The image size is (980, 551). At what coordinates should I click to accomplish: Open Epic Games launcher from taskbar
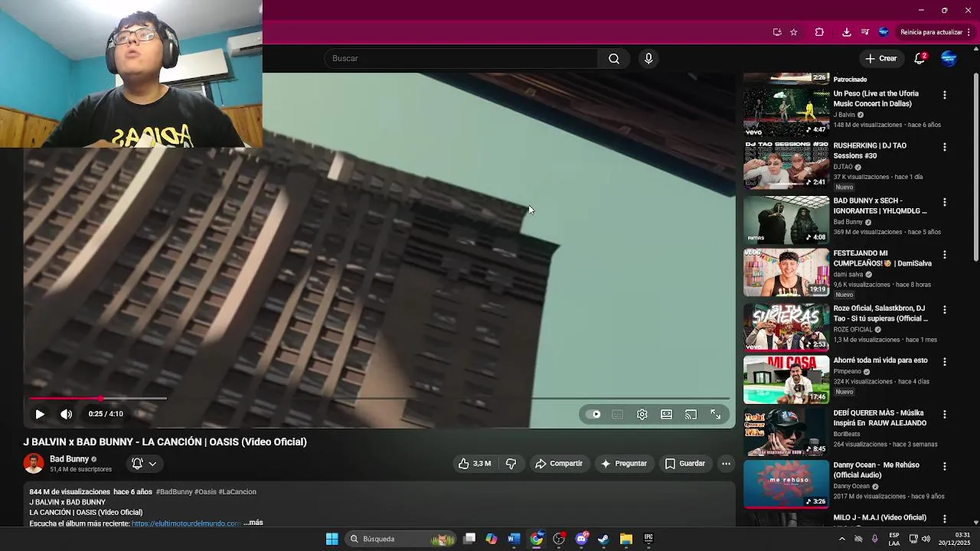pyautogui.click(x=648, y=539)
